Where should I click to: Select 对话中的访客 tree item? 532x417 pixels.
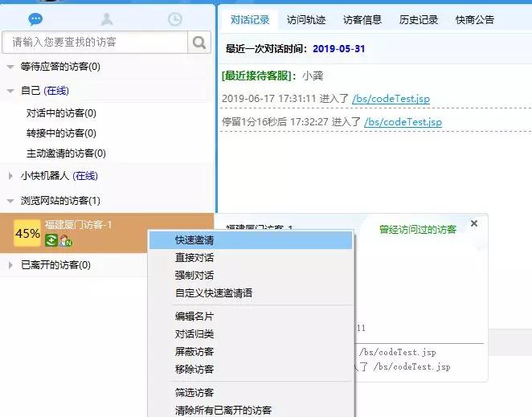click(x=61, y=113)
